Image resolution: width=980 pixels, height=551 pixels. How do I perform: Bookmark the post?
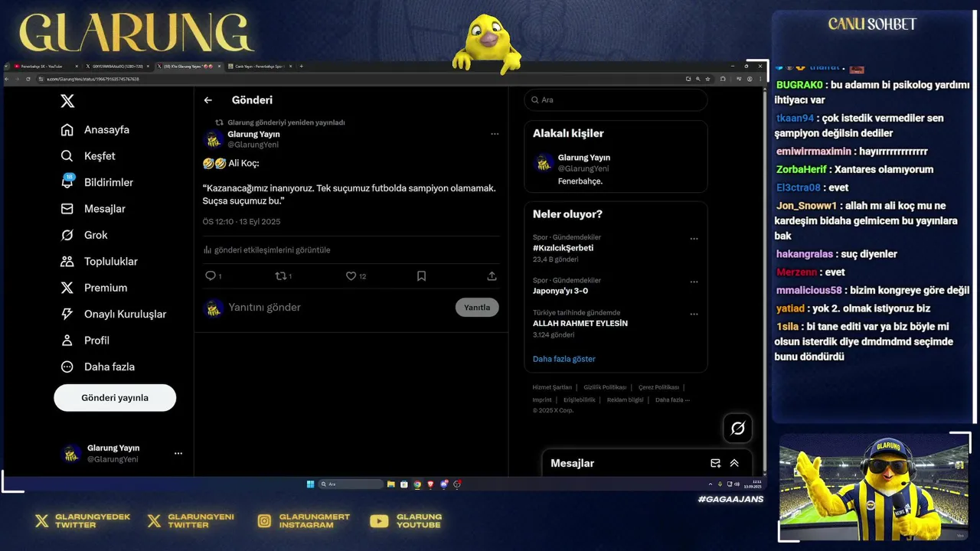[421, 276]
